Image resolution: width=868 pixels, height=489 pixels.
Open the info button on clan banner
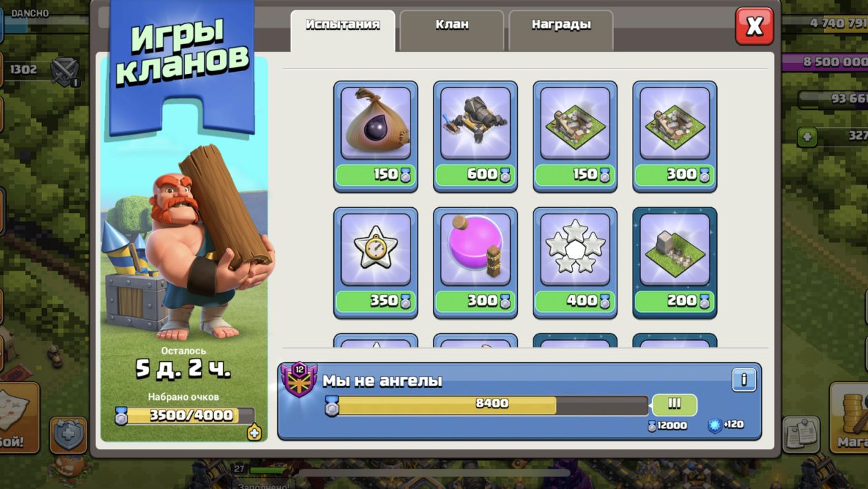click(x=744, y=379)
